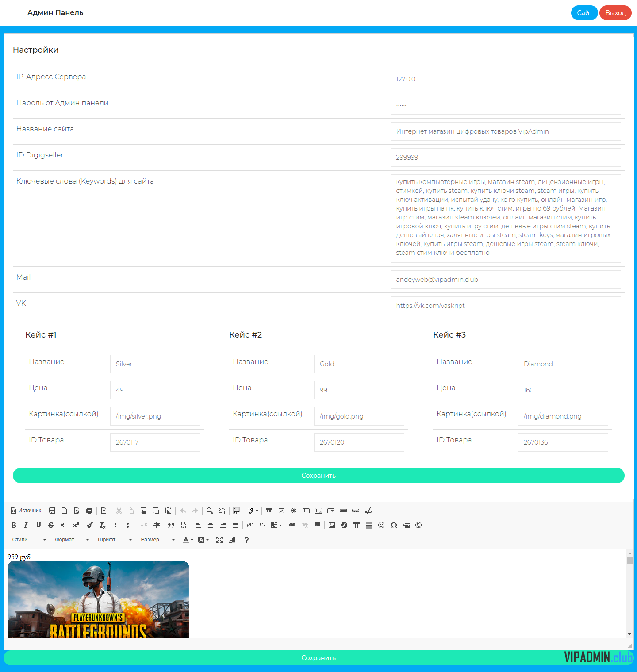Toggle Source (Источник) view in editor
The height and width of the screenshot is (672, 637).
coord(26,511)
